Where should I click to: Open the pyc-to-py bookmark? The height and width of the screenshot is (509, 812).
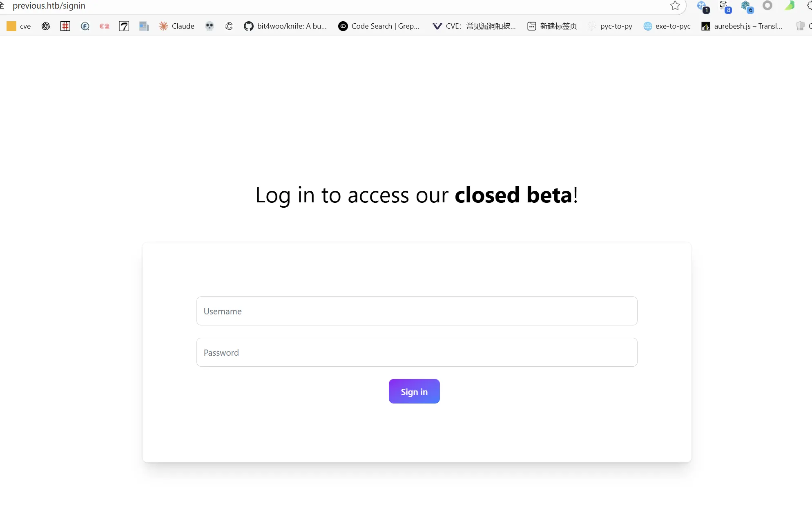point(610,26)
